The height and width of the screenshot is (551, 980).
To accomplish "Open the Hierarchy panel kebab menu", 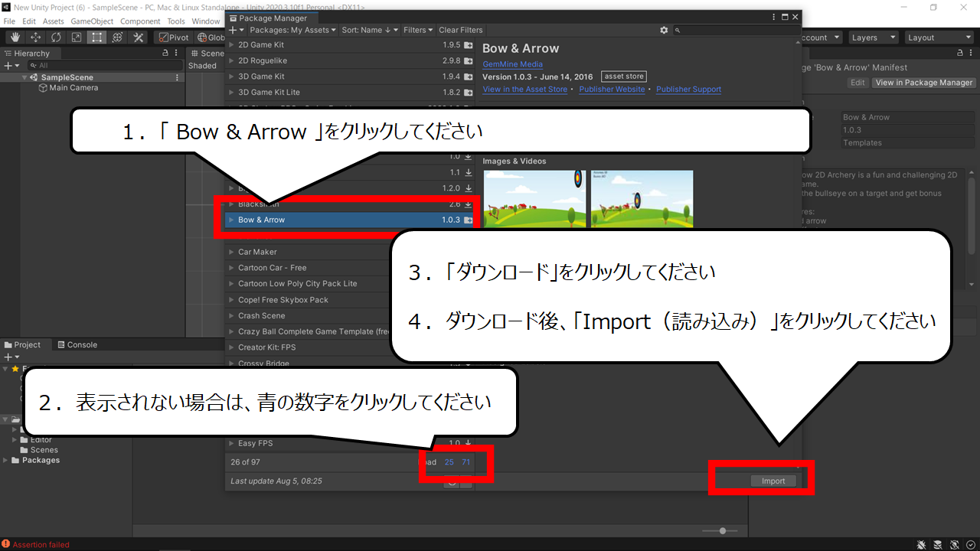I will click(x=177, y=54).
